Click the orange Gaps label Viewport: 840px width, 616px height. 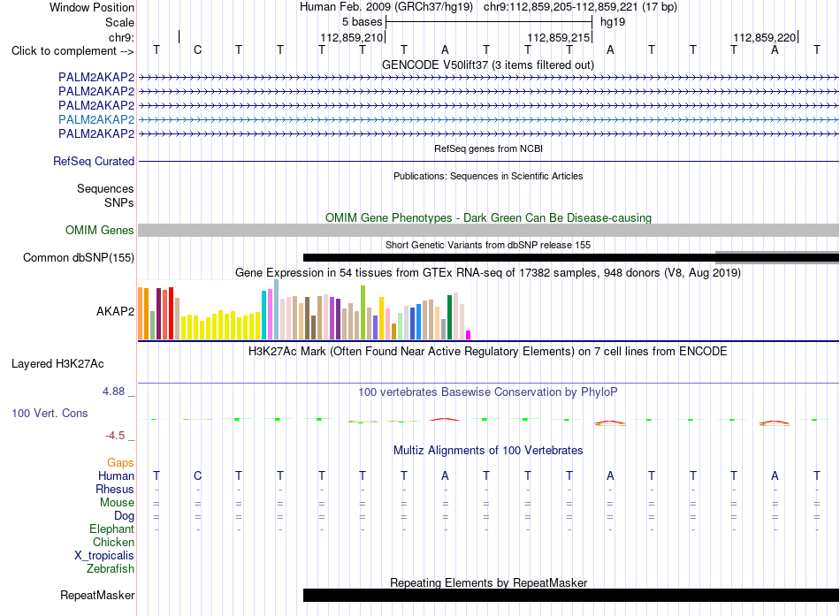[120, 463]
